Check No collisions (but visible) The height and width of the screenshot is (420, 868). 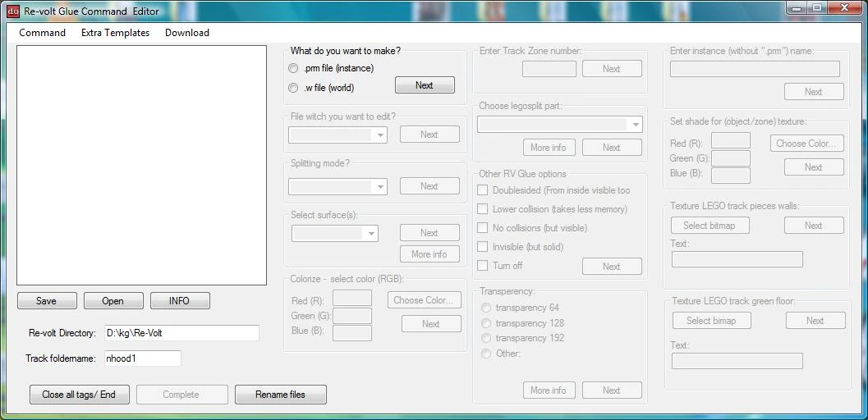pyautogui.click(x=483, y=228)
